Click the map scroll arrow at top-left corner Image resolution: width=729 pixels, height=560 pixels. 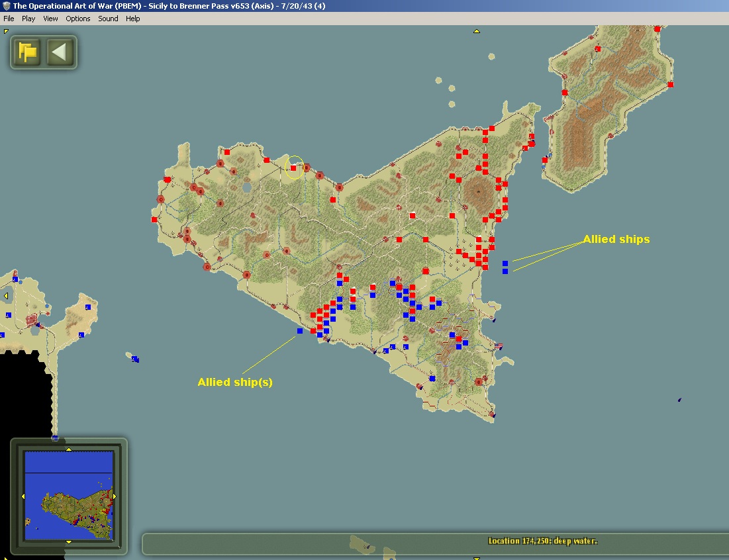click(x=5, y=31)
